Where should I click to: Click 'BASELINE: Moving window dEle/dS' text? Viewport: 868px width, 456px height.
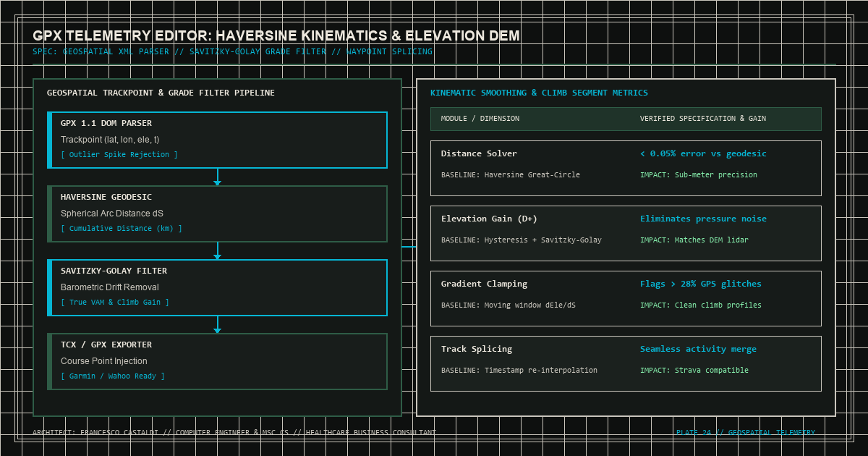509,305
